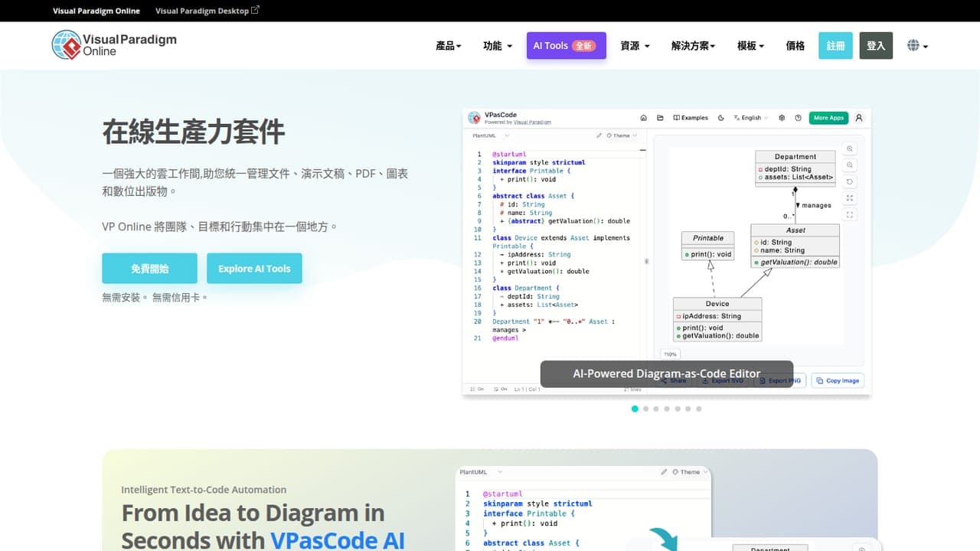Click the zoom-out magnifier beside the diagram
980x551 pixels.
click(x=850, y=165)
